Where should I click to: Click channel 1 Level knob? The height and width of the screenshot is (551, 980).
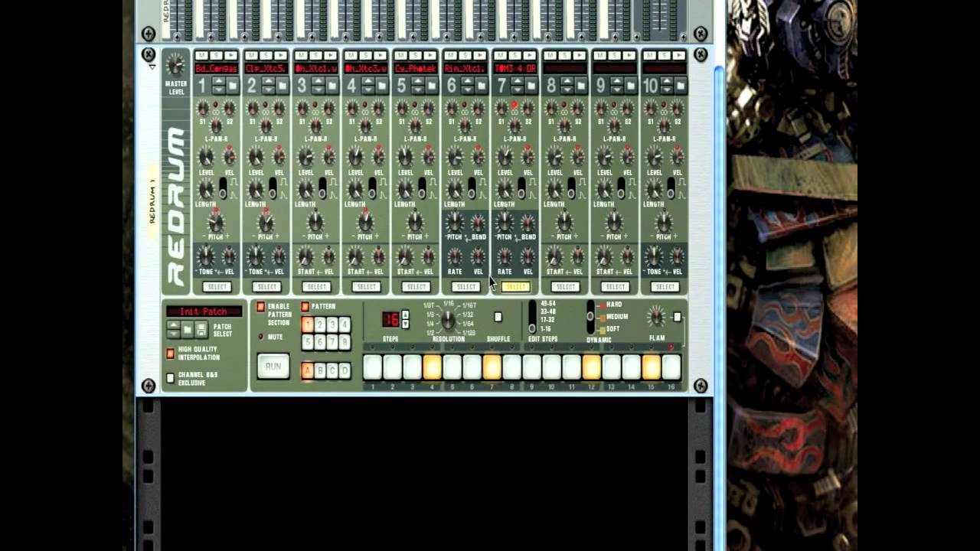click(205, 157)
